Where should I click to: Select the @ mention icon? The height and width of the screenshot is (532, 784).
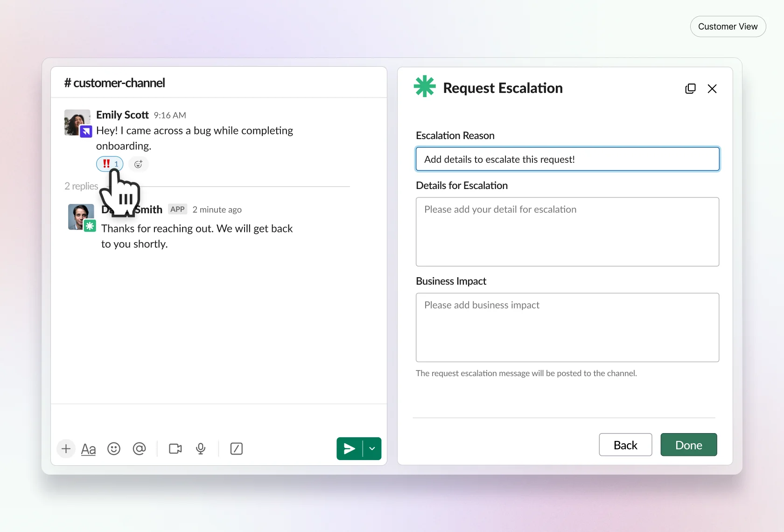(x=139, y=448)
